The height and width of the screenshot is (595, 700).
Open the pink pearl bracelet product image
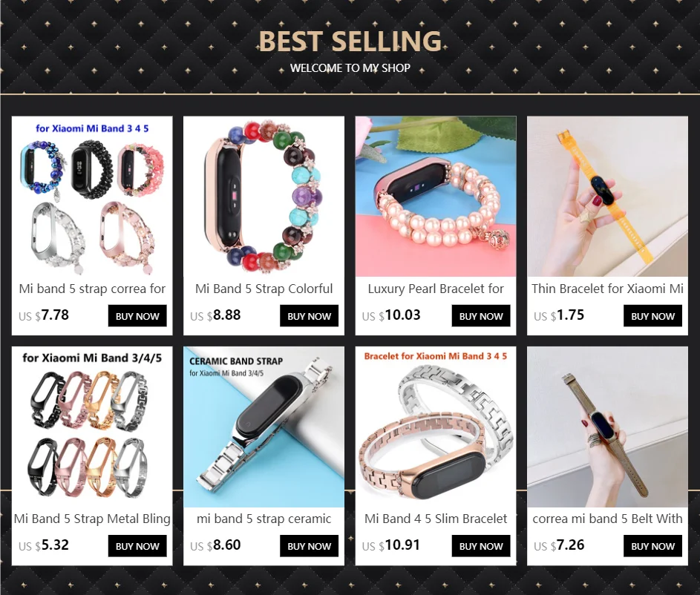(x=436, y=197)
